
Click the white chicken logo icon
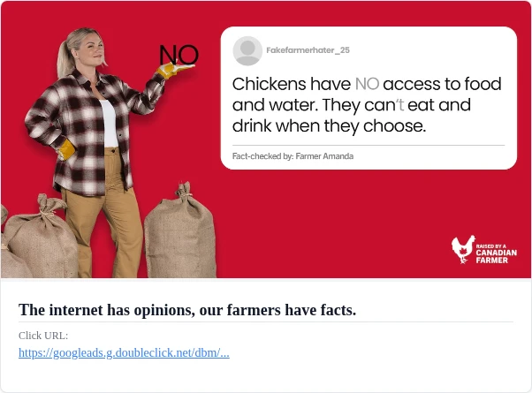(x=463, y=249)
